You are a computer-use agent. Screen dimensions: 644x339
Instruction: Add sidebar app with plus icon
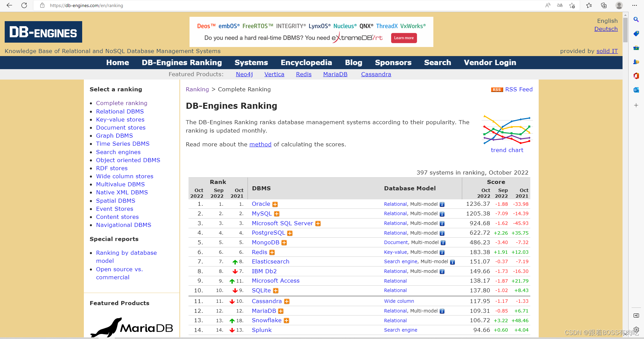(636, 105)
